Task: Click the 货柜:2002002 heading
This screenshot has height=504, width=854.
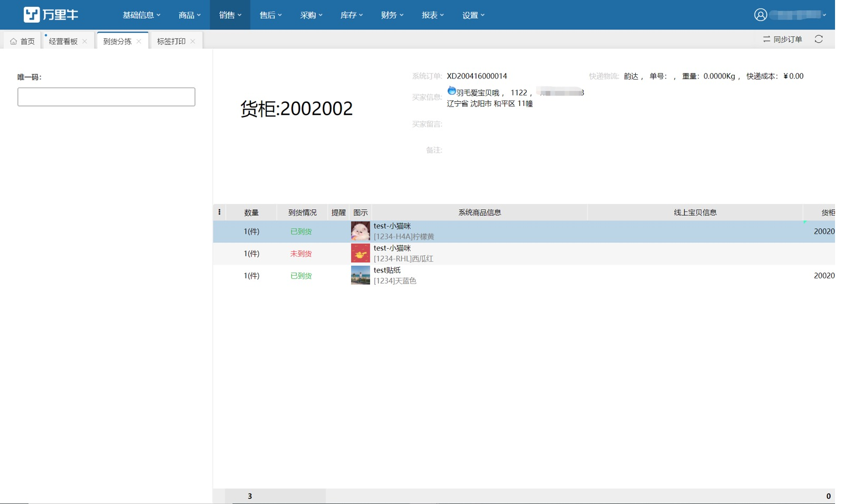Action: [296, 109]
